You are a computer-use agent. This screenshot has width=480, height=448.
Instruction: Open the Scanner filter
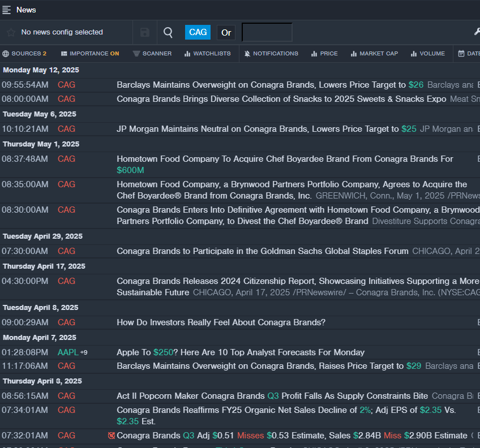point(152,54)
